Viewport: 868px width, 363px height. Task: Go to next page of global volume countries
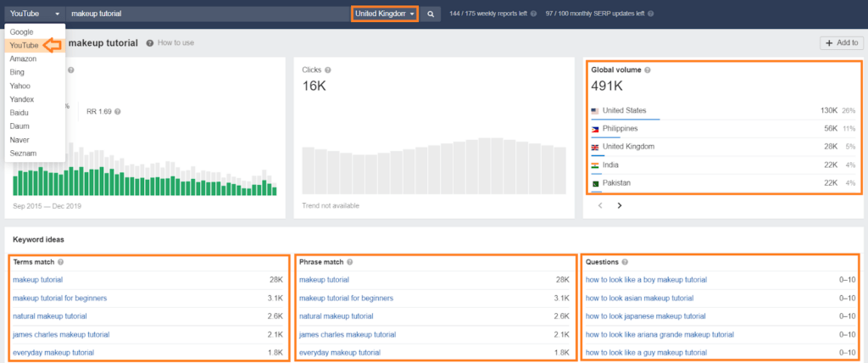pyautogui.click(x=620, y=205)
